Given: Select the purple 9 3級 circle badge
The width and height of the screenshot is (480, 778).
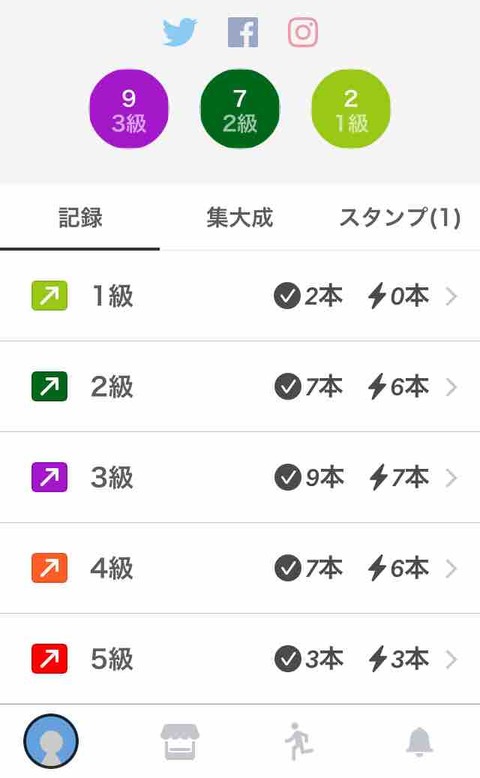Looking at the screenshot, I should tap(129, 109).
